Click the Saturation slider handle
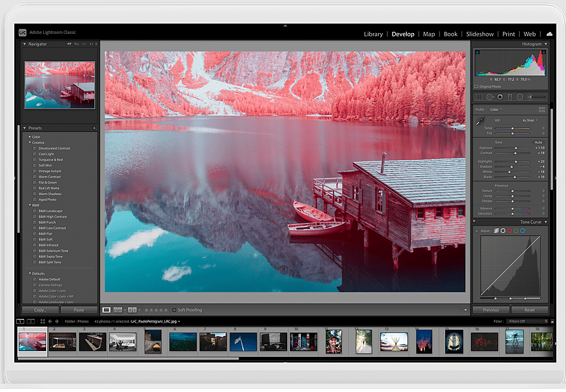Viewport: 566px width, 392px height. (x=512, y=214)
